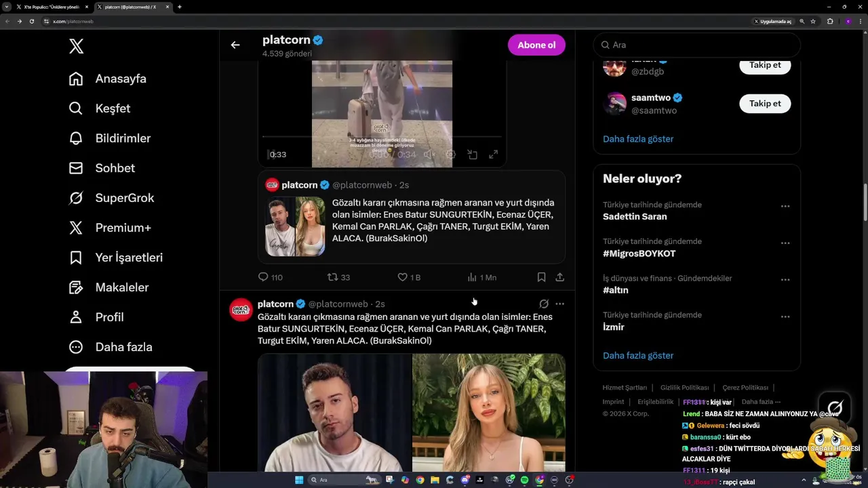Reply to the post with 110 comments
The image size is (868, 488).
pyautogui.click(x=270, y=277)
